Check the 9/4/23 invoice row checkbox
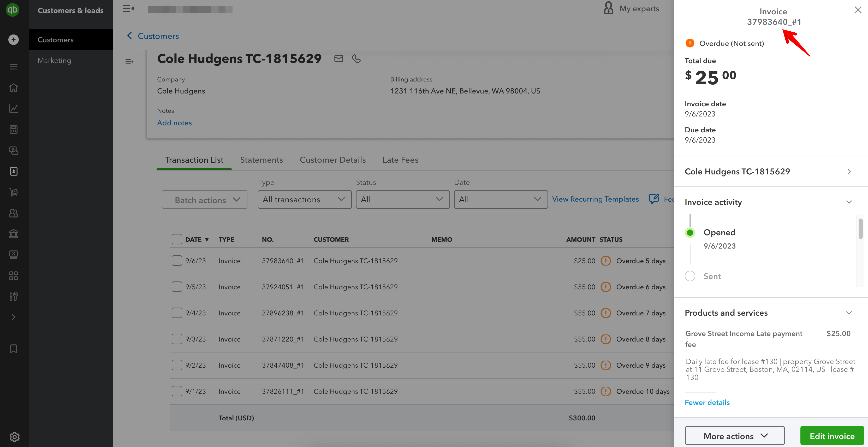The height and width of the screenshot is (447, 868). pos(177,313)
